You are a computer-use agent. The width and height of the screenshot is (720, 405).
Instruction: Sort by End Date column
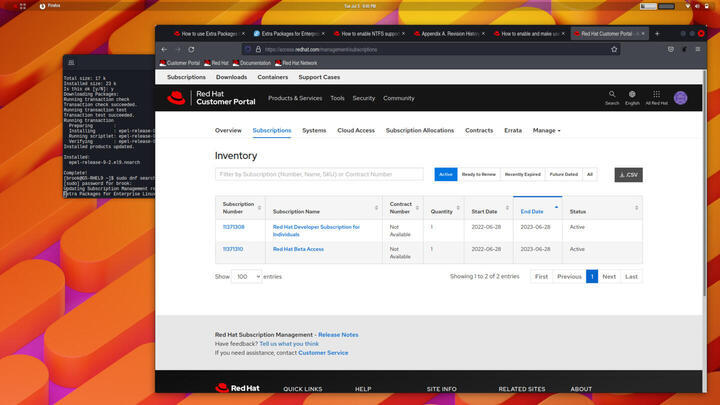(538, 208)
